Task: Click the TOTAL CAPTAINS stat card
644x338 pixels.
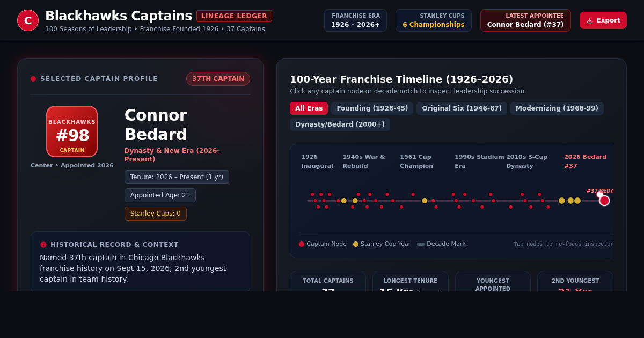Action: (328, 281)
